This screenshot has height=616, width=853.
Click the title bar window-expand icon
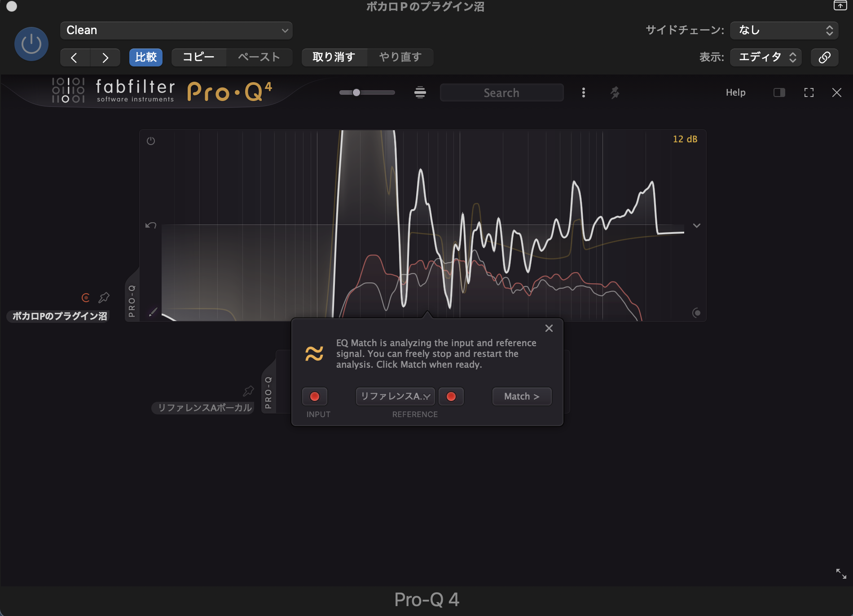840,5
